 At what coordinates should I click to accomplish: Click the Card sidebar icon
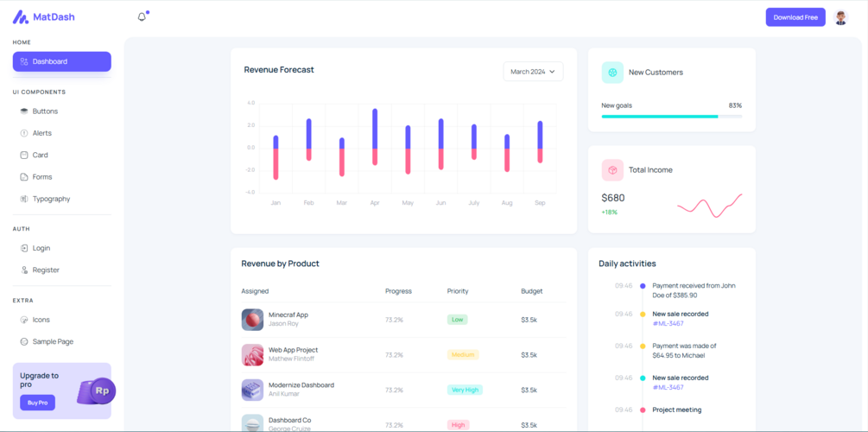[x=24, y=155]
